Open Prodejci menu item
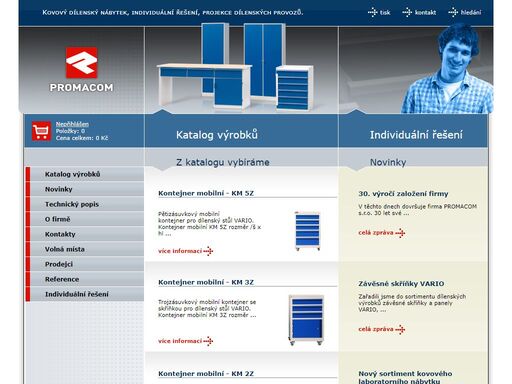The image size is (512, 384). click(85, 264)
